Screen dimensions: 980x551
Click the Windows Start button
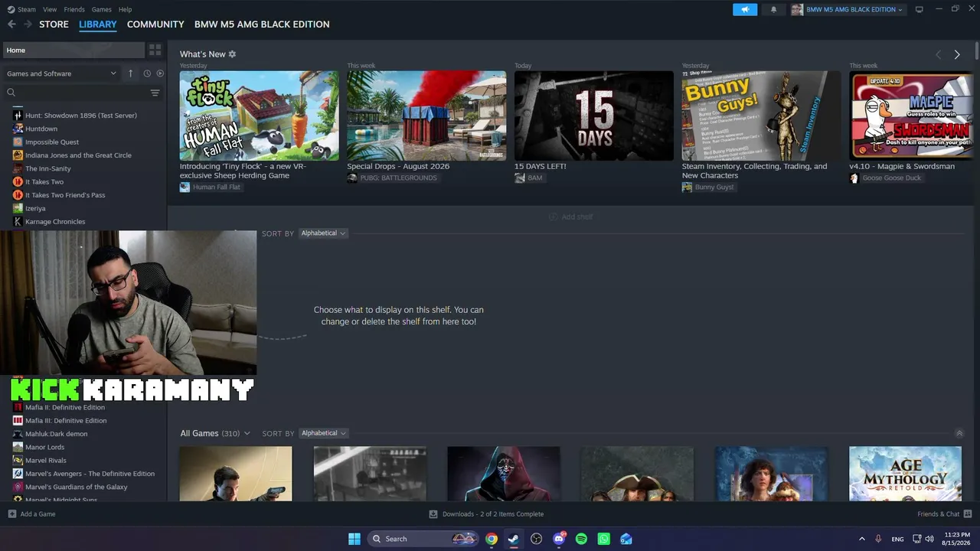[x=354, y=539]
